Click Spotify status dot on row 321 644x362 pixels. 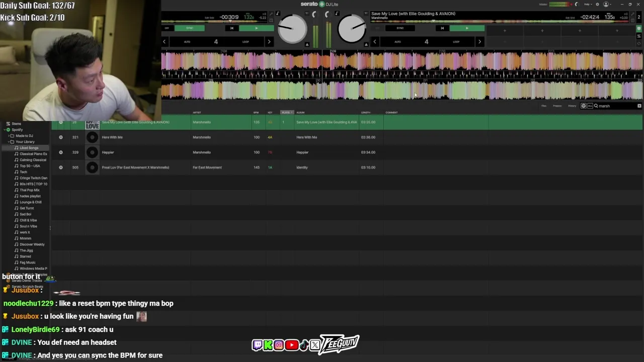pos(61,137)
